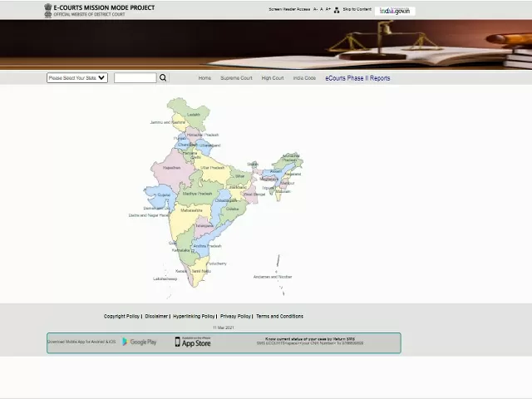
Task: Click Lakshadweep label on the map
Action: click(165, 279)
